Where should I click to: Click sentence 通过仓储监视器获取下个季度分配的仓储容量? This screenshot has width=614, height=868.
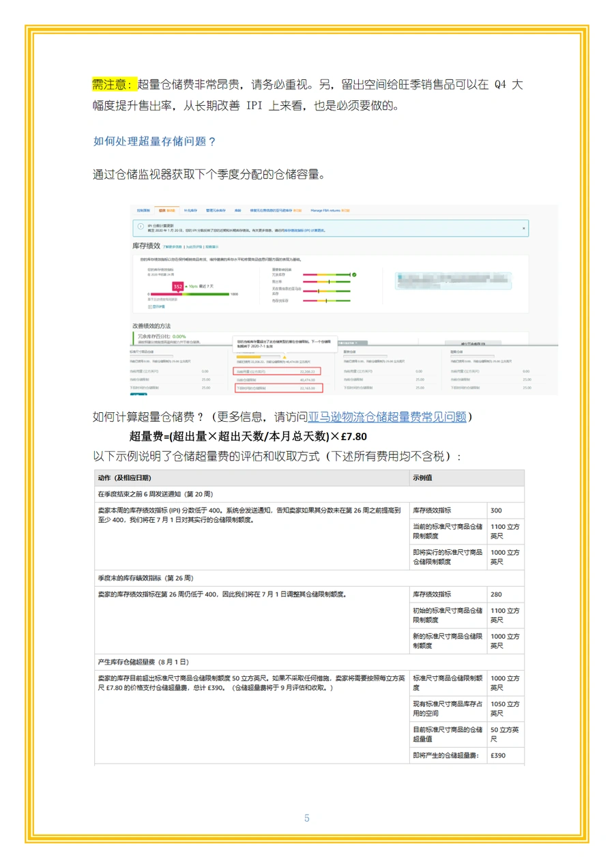(208, 174)
